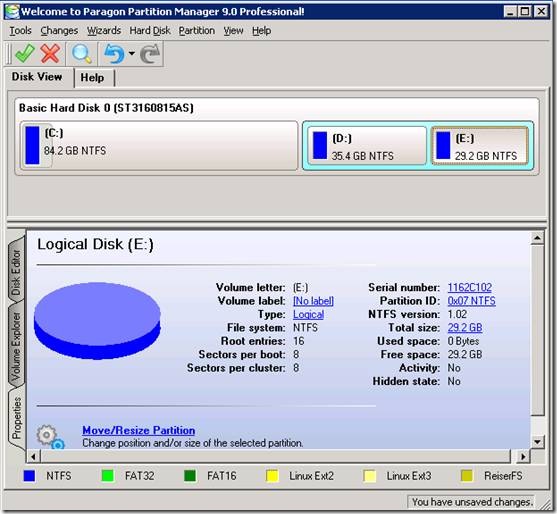Viewport: 557px width, 514px height.
Task: Select the Properties side tab
Action: [x=16, y=418]
